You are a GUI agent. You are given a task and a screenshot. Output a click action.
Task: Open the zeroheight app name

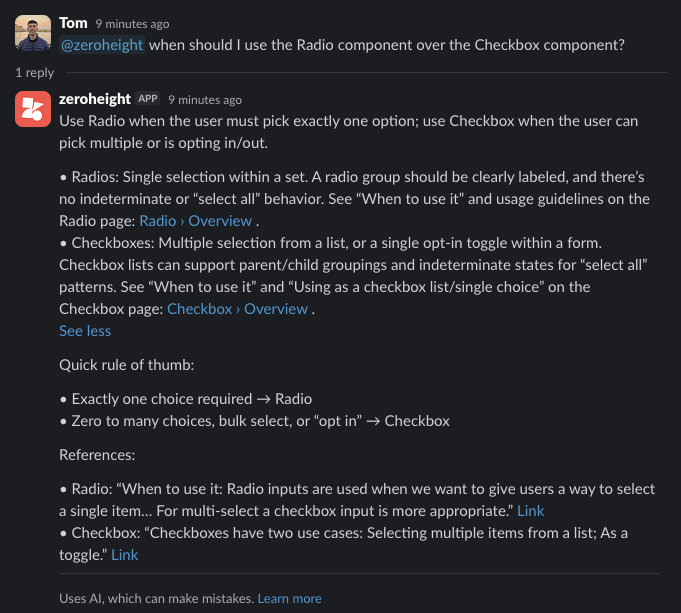coord(95,99)
